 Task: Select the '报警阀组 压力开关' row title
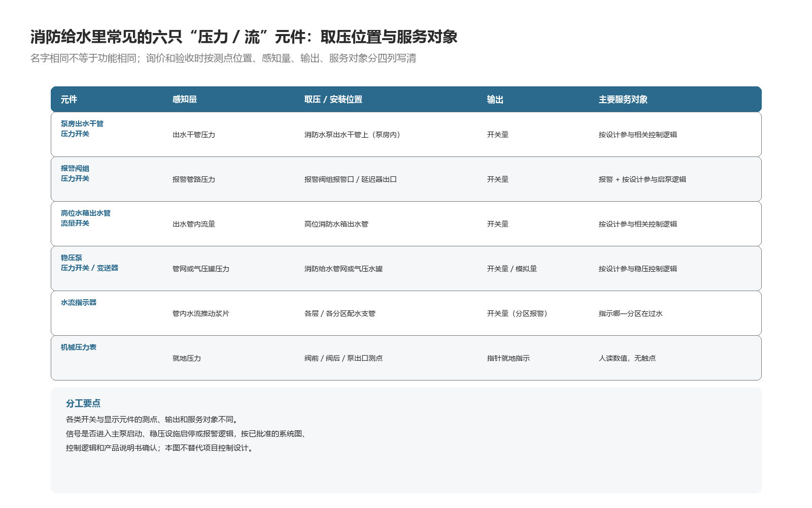click(x=75, y=173)
